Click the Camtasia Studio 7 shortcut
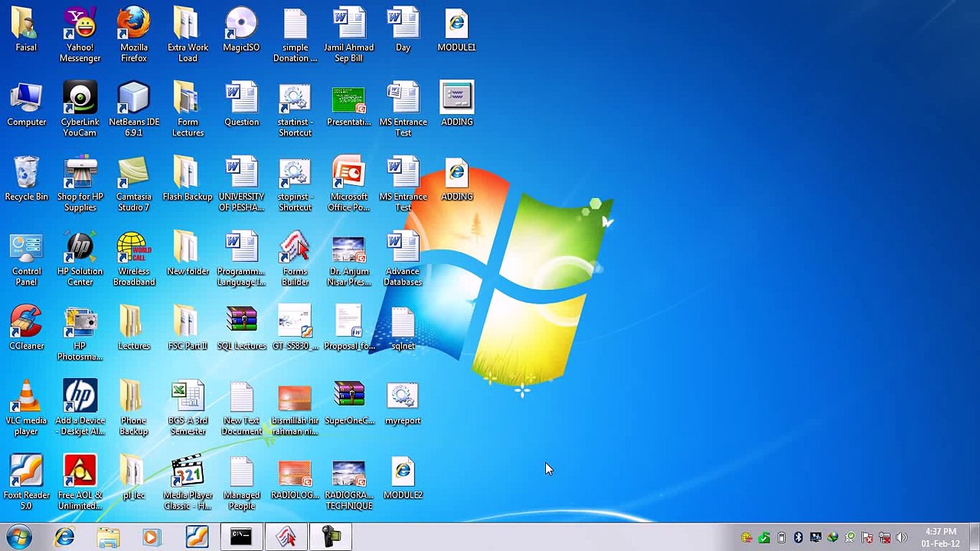Viewport: 980px width, 551px height. click(x=133, y=184)
